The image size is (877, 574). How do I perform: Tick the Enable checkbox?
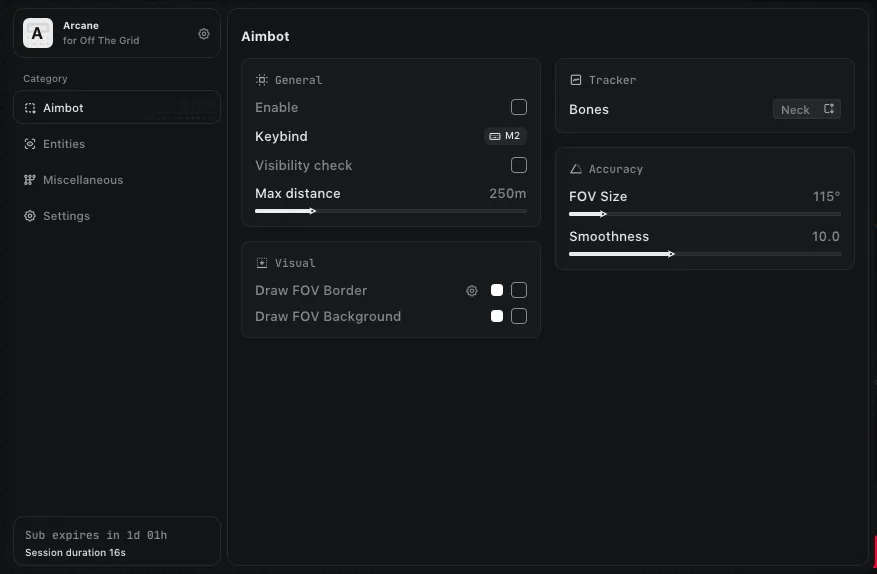[518, 107]
